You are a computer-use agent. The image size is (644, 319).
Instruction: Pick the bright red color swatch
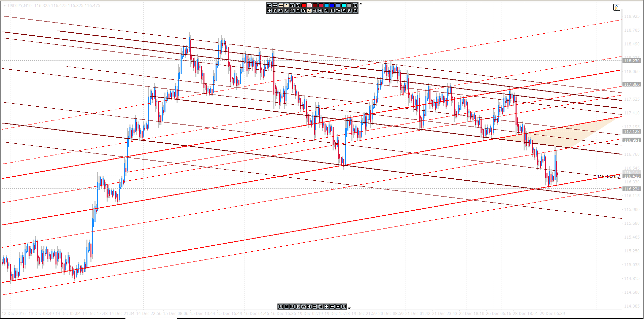[x=304, y=5]
